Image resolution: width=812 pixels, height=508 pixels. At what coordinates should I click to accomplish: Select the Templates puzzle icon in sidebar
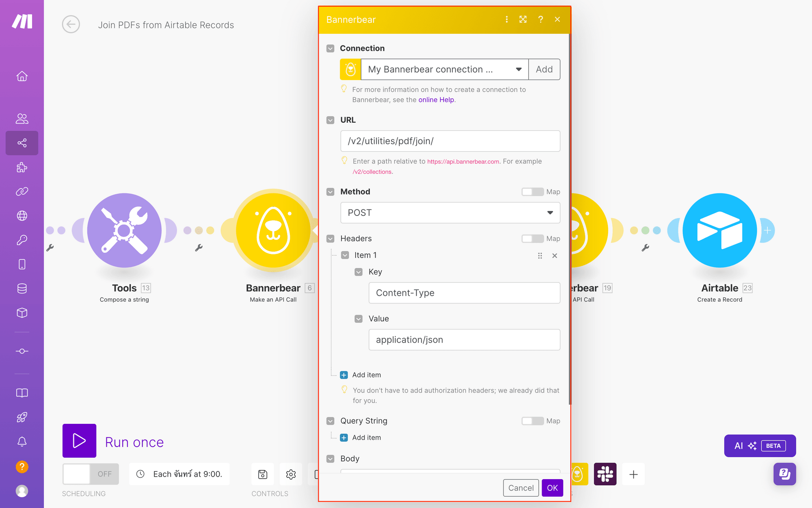coord(22,167)
